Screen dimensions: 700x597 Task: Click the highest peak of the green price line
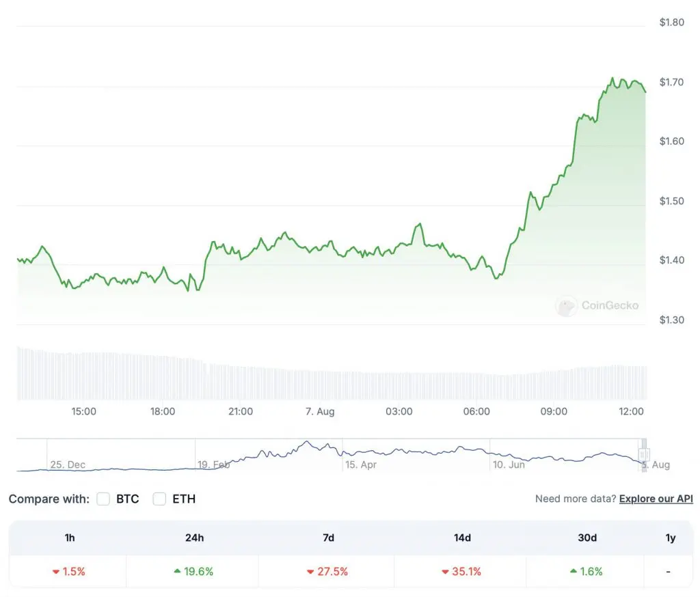[x=613, y=79]
